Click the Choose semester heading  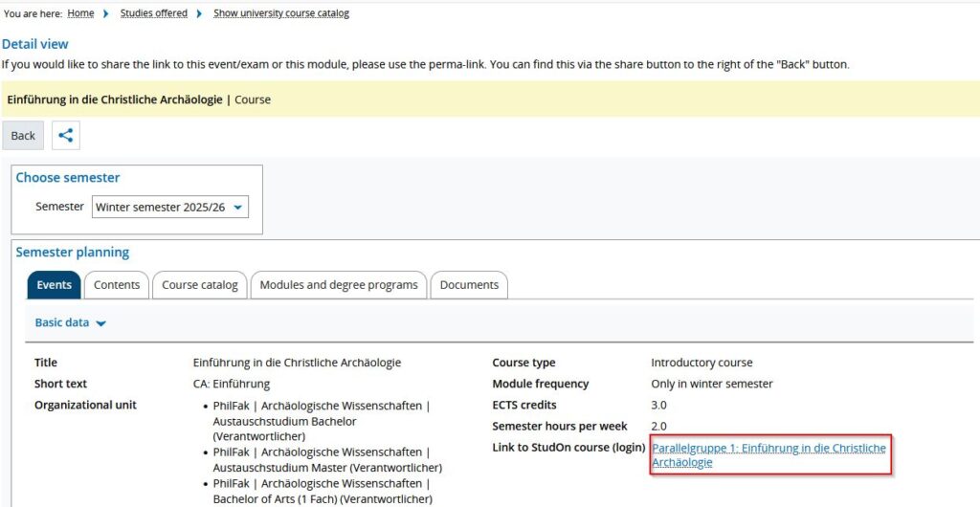[68, 177]
